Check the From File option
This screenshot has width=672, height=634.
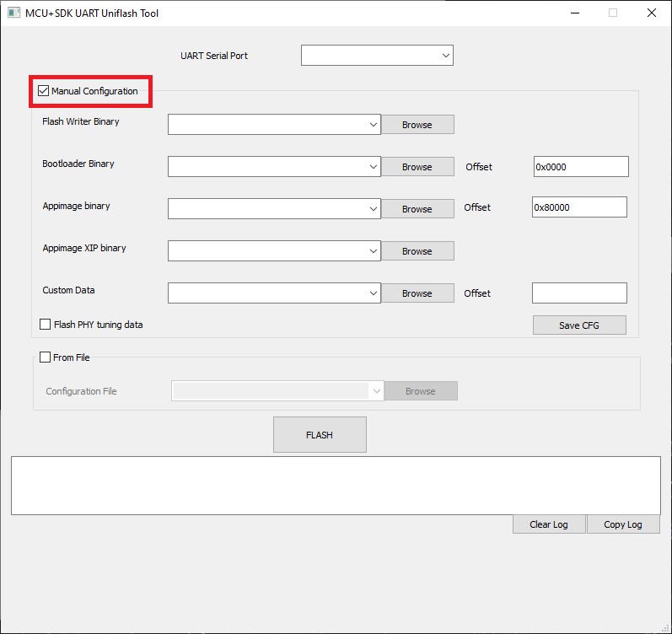click(46, 357)
